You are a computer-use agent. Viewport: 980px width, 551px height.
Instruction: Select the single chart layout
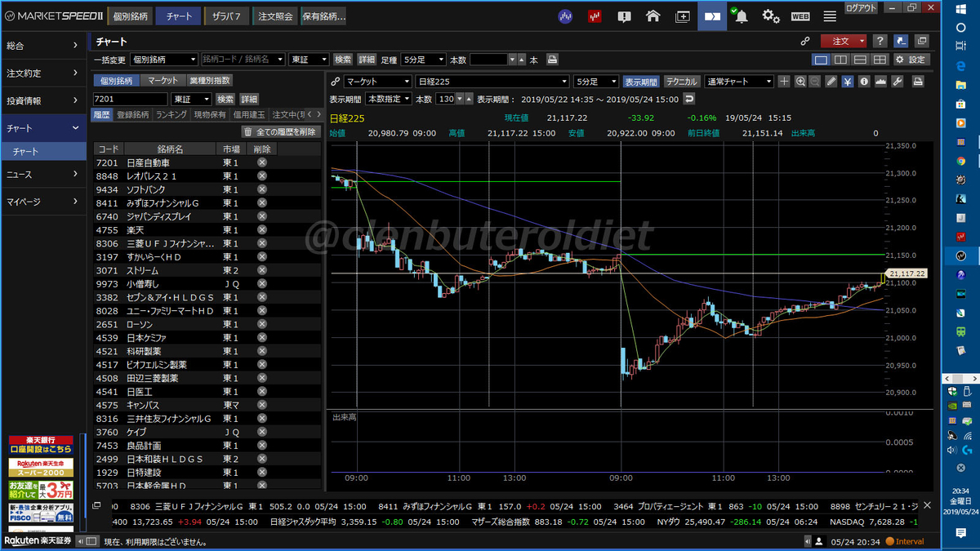point(821,60)
